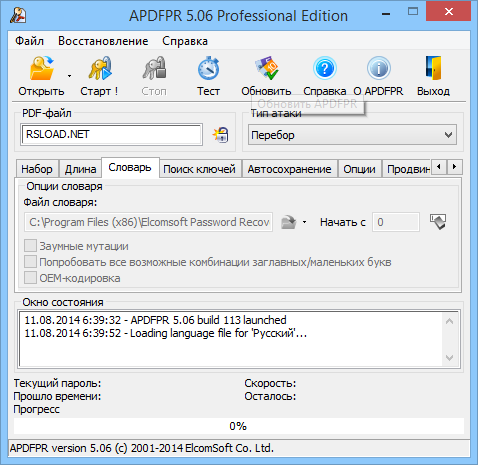Open the Справка menu in menu bar
This screenshot has height=465, width=478.
185,41
